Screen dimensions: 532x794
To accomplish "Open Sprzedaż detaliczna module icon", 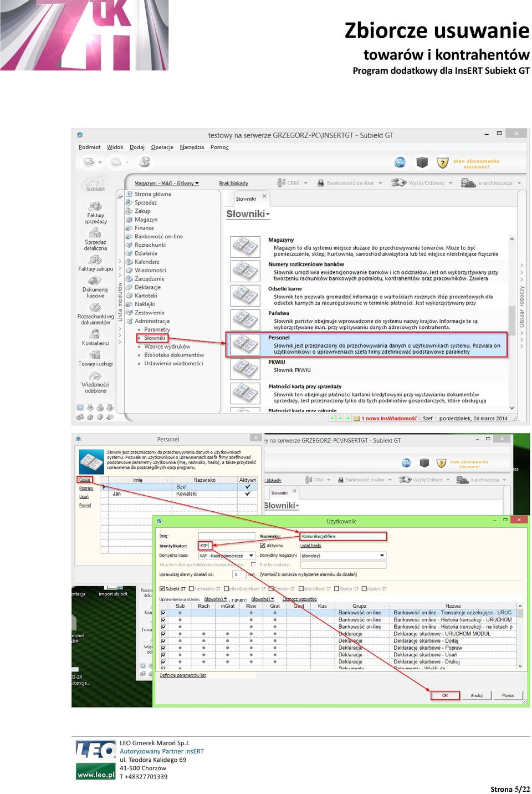I will pos(95,238).
